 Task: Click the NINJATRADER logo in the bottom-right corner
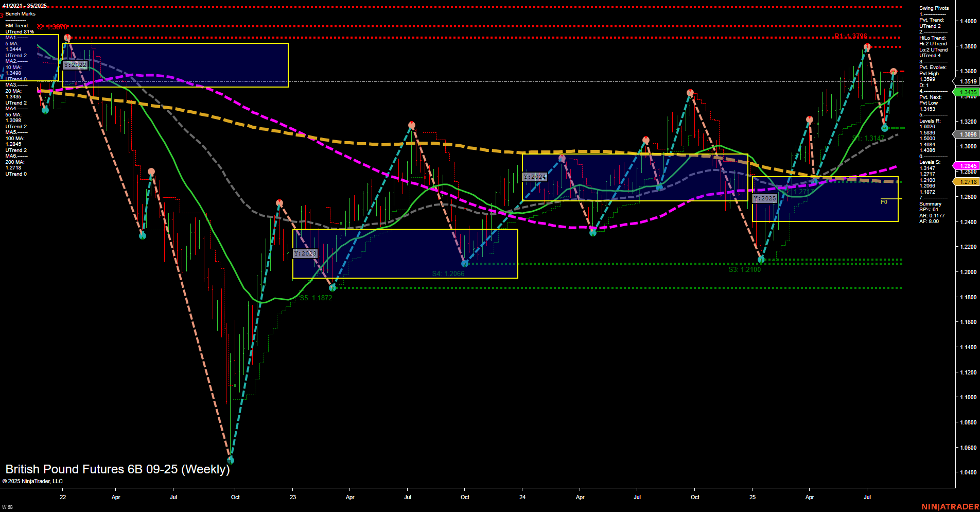coord(950,507)
